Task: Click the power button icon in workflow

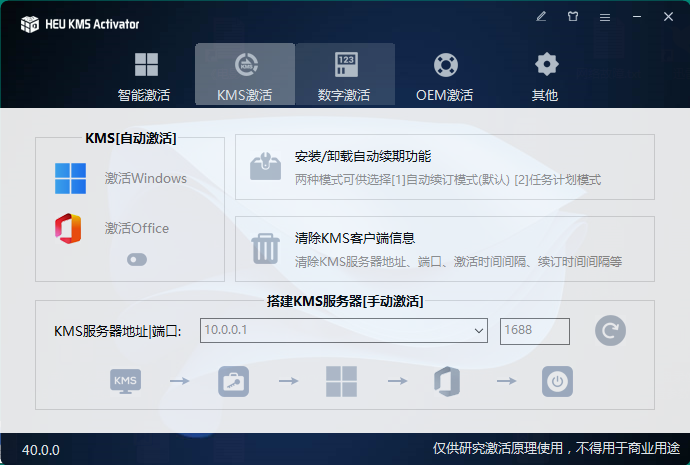Action: 557,381
